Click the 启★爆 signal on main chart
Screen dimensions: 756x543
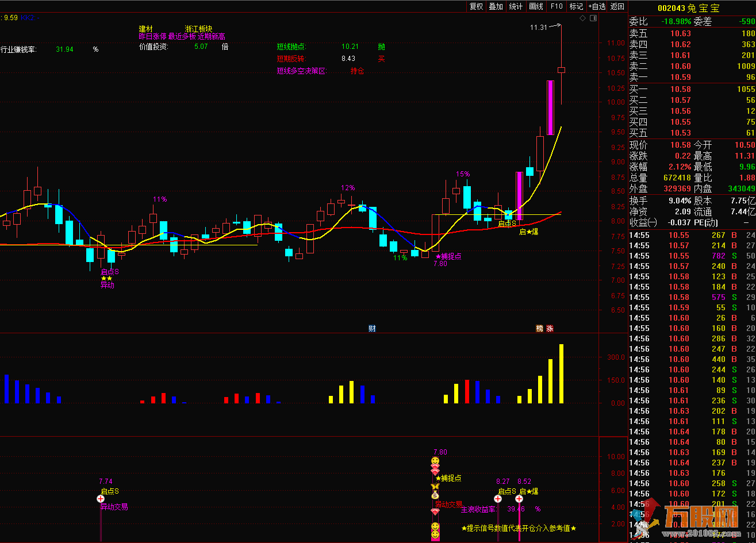(x=529, y=232)
